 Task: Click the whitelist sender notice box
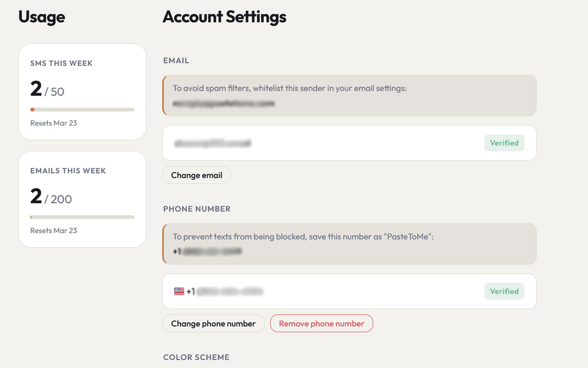click(x=349, y=95)
